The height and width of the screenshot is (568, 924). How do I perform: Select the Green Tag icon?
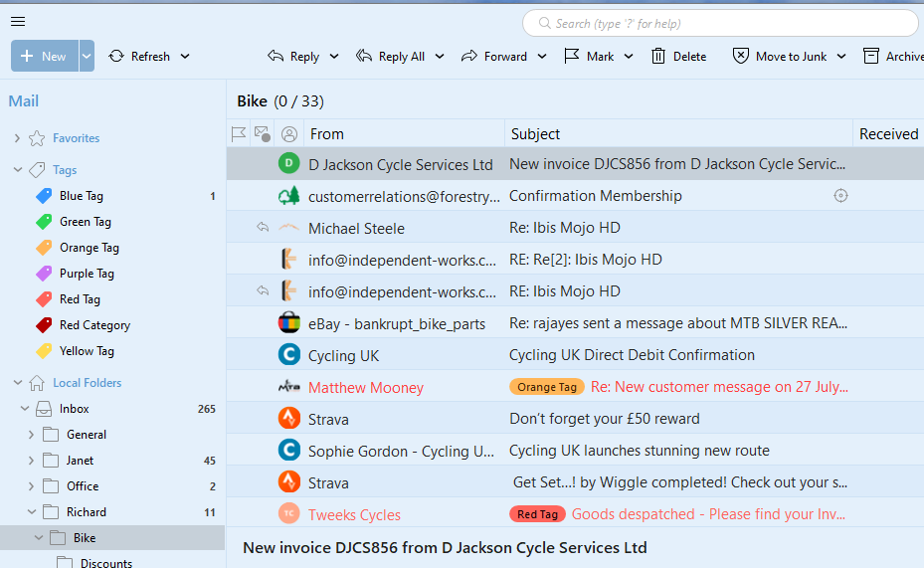(44, 222)
